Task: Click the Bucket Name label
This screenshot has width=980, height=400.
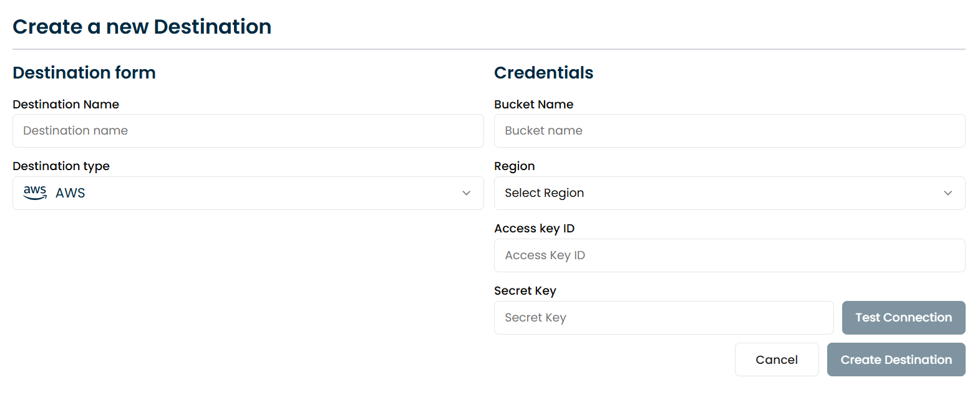Action: click(x=533, y=104)
